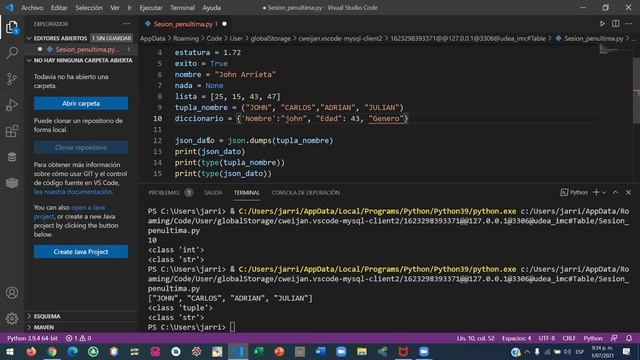The height and width of the screenshot is (360, 640).
Task: Open File Explorer from the taskbar
Action: pyautogui.click(x=362, y=351)
